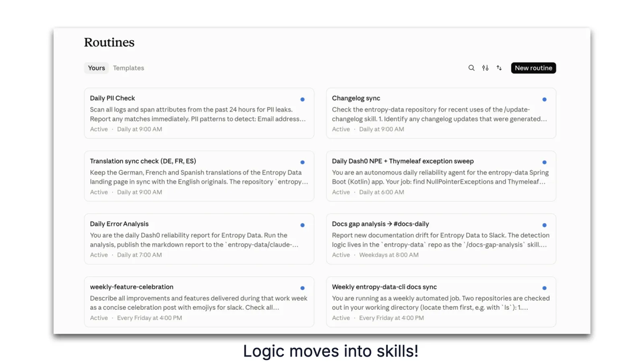Click blue dot on weekly-feature-celebration card
Viewport: 644px width, 362px height.
pos(302,288)
